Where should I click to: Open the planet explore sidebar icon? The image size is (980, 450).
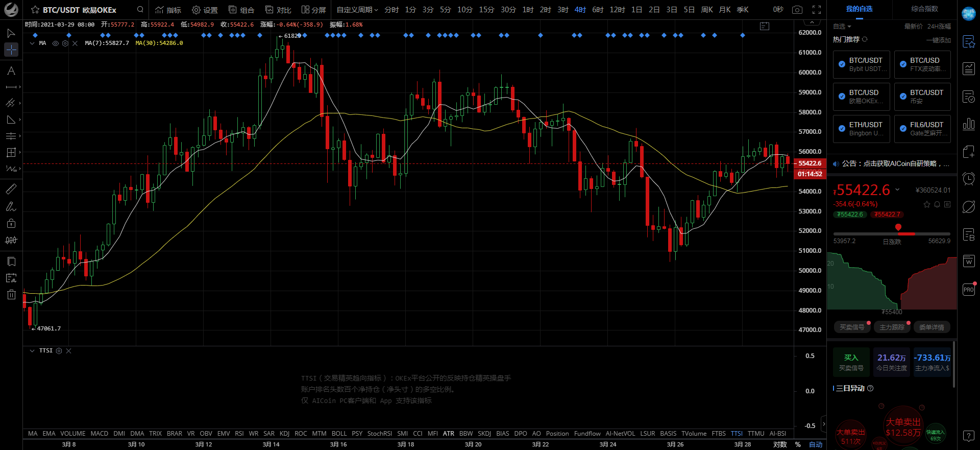[969, 207]
